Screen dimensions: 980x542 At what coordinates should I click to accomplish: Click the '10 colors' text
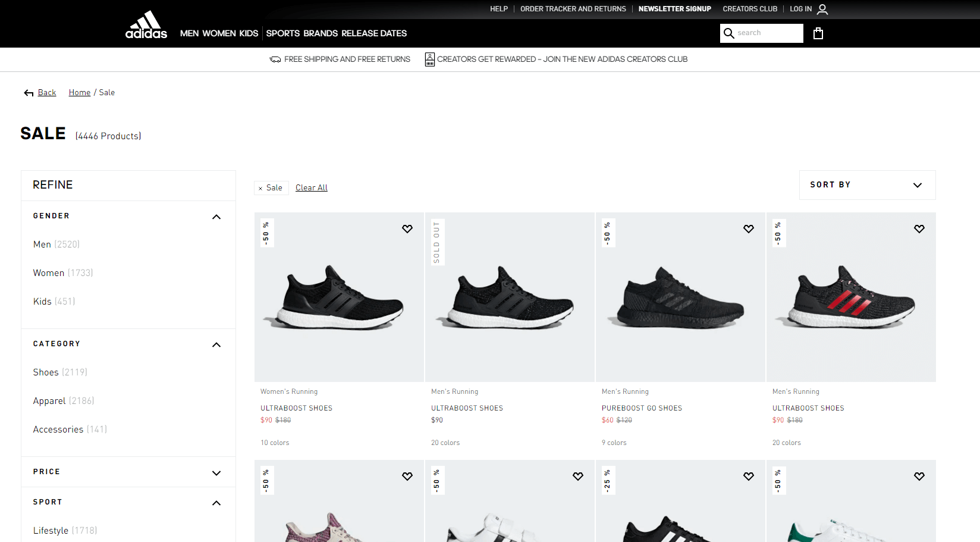tap(275, 443)
